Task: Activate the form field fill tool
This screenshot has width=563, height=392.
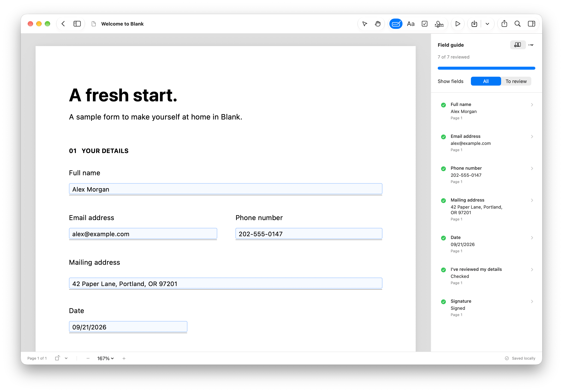Action: click(396, 24)
